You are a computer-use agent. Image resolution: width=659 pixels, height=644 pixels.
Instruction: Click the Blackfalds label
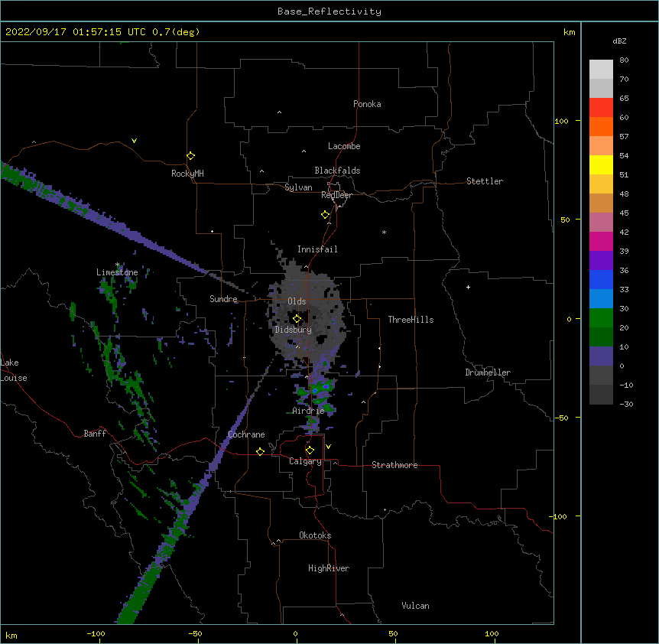(x=337, y=171)
